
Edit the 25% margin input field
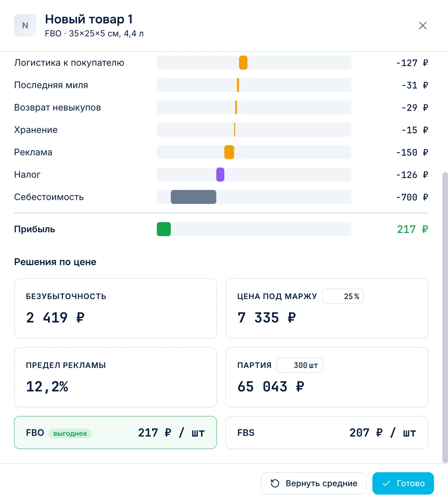[343, 296]
